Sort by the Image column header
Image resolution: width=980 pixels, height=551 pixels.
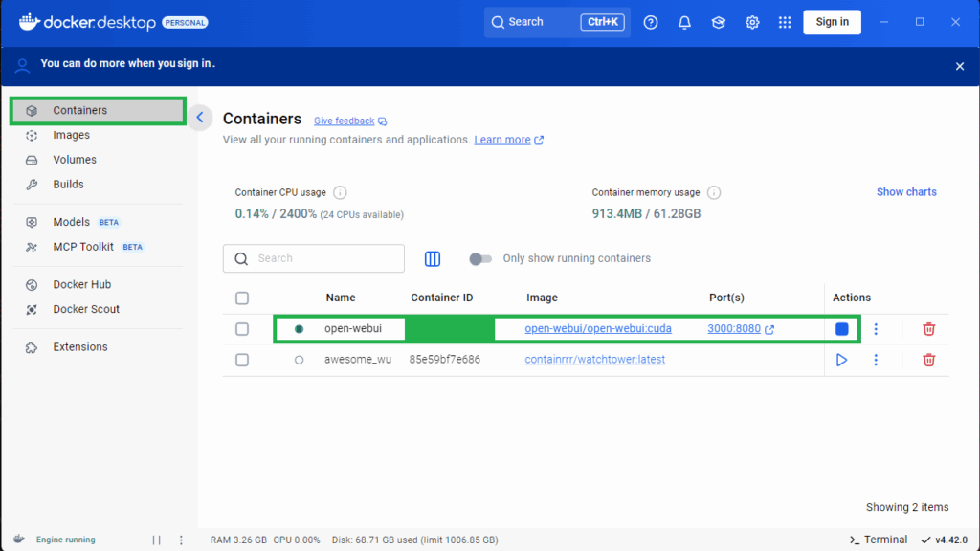(542, 298)
